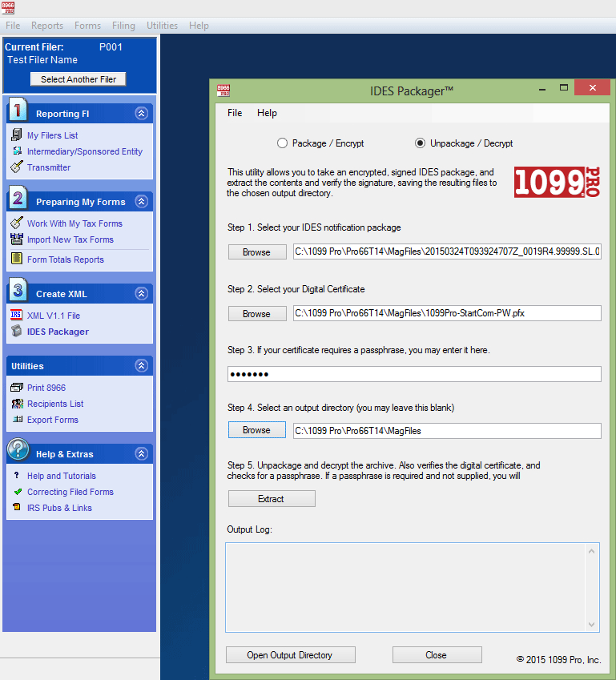Click the notification package path field
This screenshot has width=616, height=680.
[x=447, y=251]
